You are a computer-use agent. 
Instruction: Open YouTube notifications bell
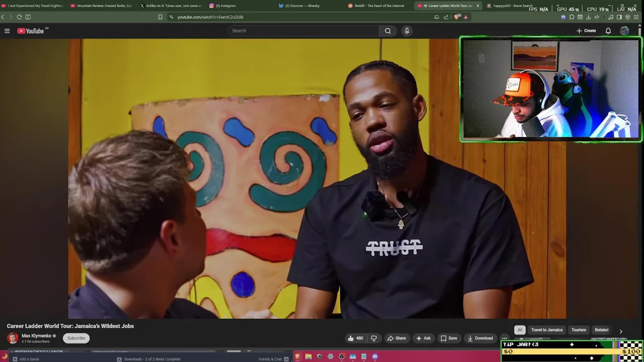point(608,31)
